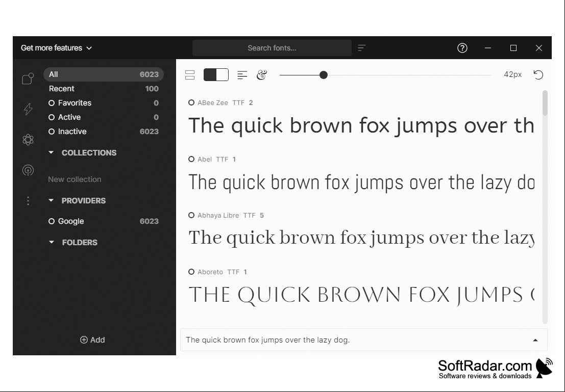Collapse the COLLECTIONS section
Viewport: 565px width, 392px height.
point(51,152)
